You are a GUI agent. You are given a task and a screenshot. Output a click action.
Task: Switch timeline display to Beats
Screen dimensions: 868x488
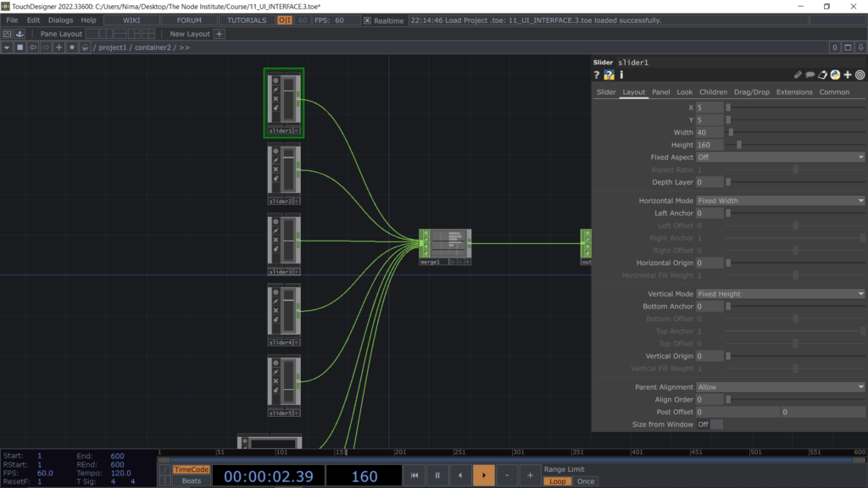coord(191,481)
